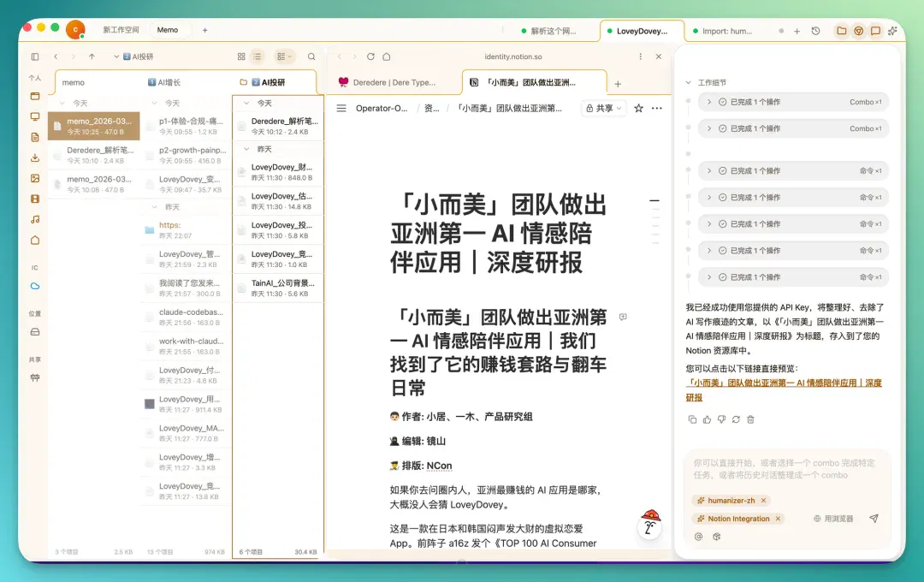Reload the embedded browser page
This screenshot has width=924, height=582.
(370, 56)
